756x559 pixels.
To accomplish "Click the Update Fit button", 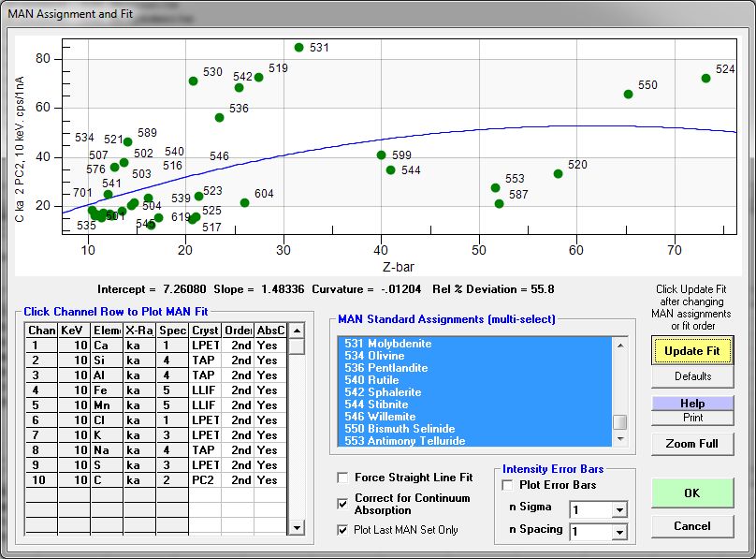I will point(692,350).
